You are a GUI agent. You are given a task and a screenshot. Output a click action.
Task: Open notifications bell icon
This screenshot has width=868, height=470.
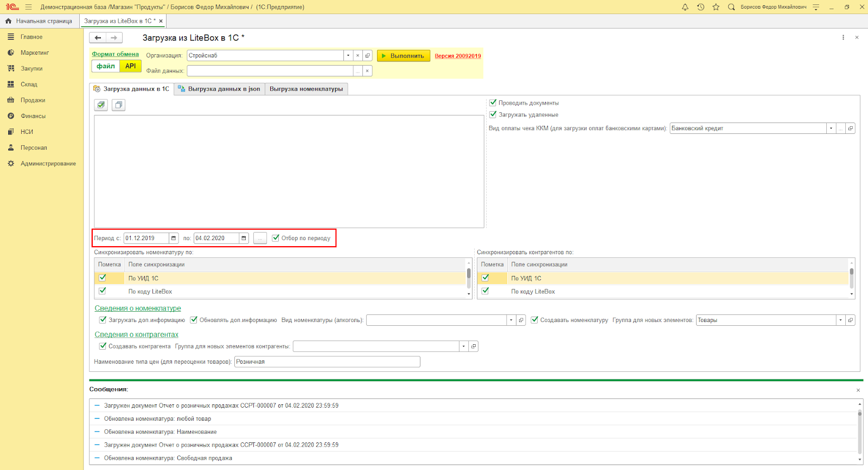(685, 7)
